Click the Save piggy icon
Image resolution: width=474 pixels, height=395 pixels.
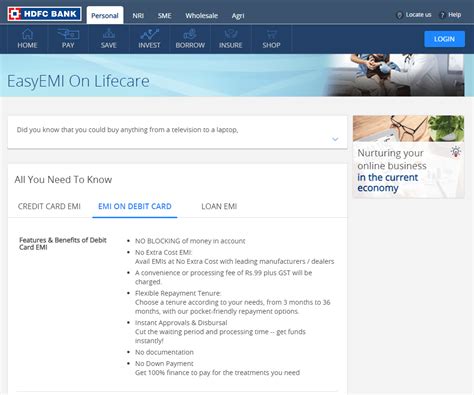109,34
